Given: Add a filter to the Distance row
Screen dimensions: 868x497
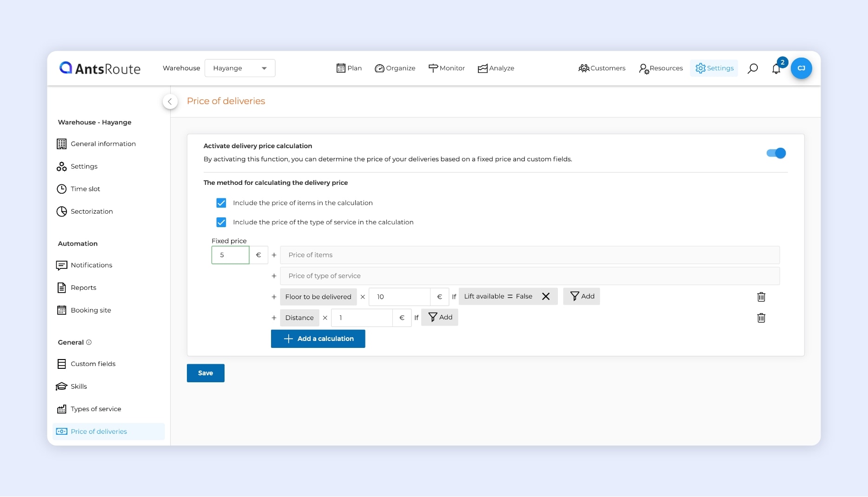Looking at the screenshot, I should tap(440, 317).
